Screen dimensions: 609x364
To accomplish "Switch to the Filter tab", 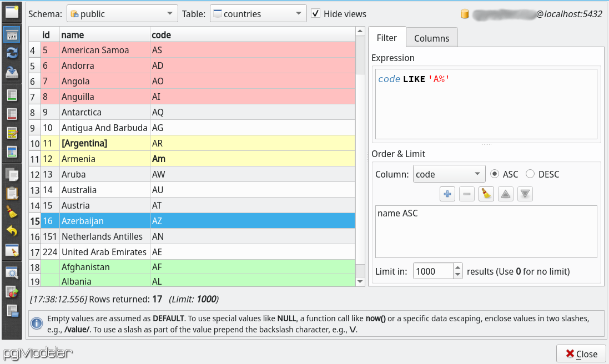I will pyautogui.click(x=387, y=38).
